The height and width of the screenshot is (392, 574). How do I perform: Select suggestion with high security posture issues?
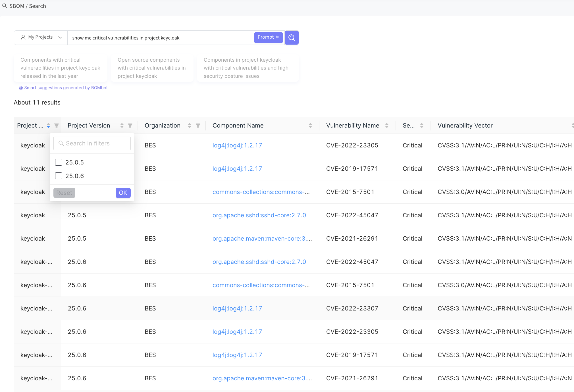tap(248, 68)
